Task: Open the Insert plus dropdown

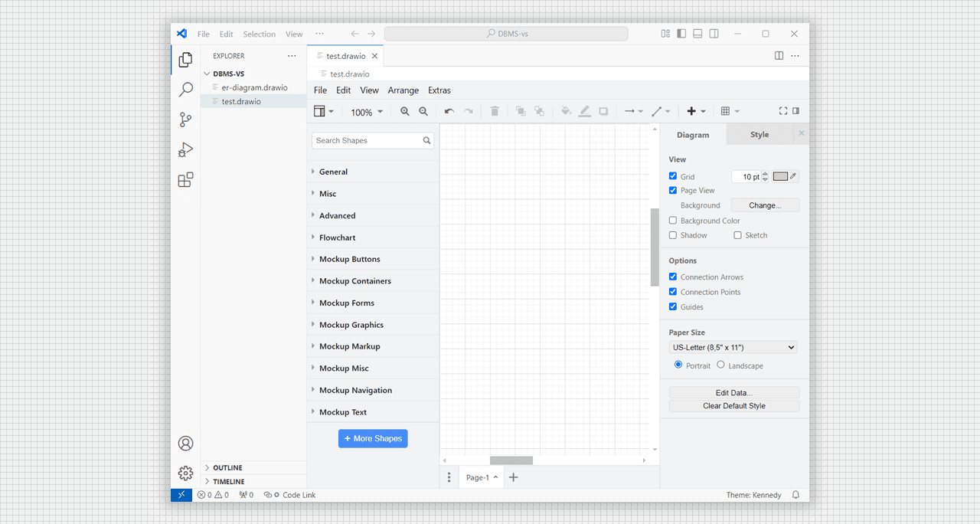Action: click(696, 112)
